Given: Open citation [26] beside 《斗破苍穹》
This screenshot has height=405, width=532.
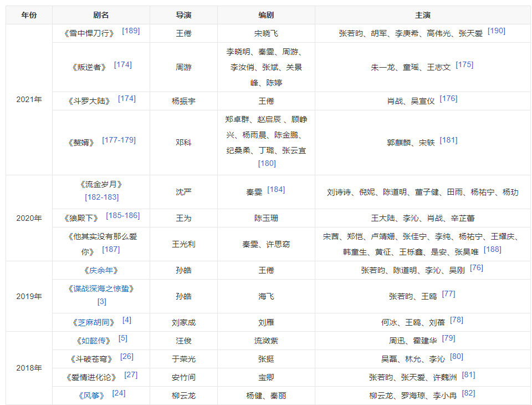Looking at the screenshot, I should tap(126, 357).
